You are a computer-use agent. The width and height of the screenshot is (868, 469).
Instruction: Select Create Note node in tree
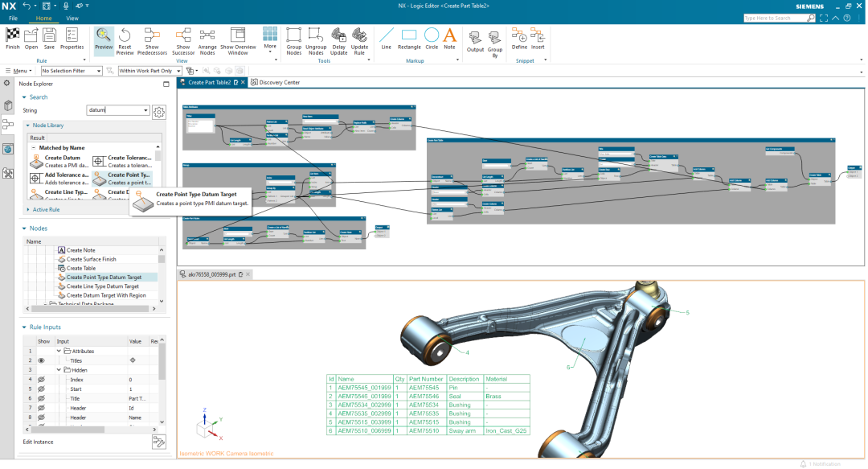tap(81, 250)
